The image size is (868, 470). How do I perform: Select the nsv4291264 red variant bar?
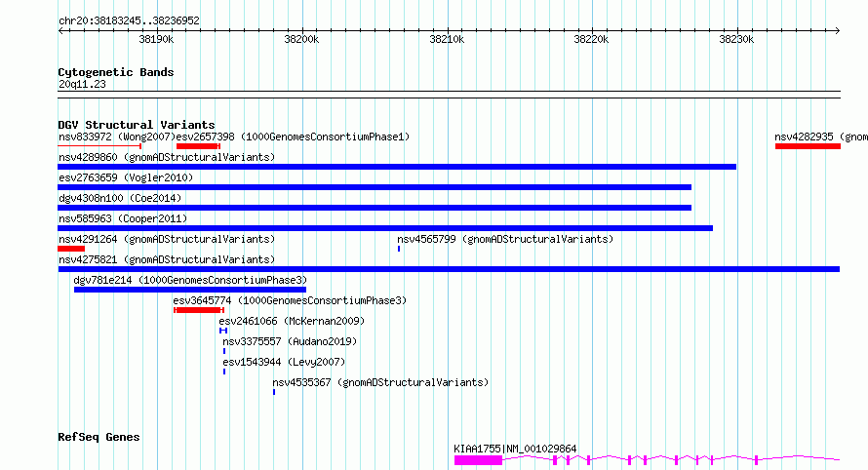pos(71,249)
